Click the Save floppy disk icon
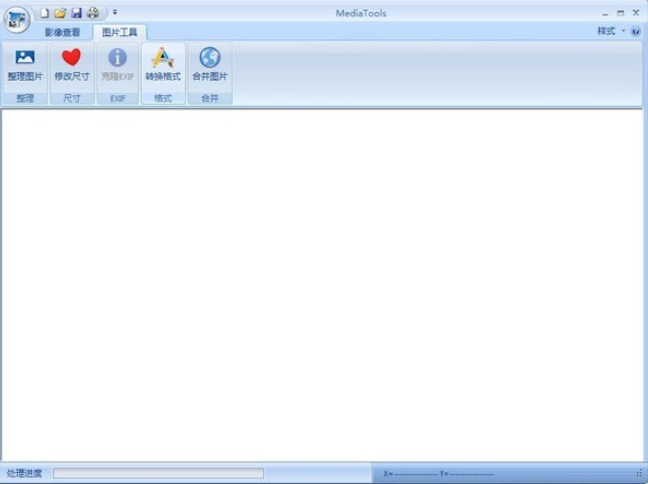The height and width of the screenshot is (484, 648). [x=76, y=13]
